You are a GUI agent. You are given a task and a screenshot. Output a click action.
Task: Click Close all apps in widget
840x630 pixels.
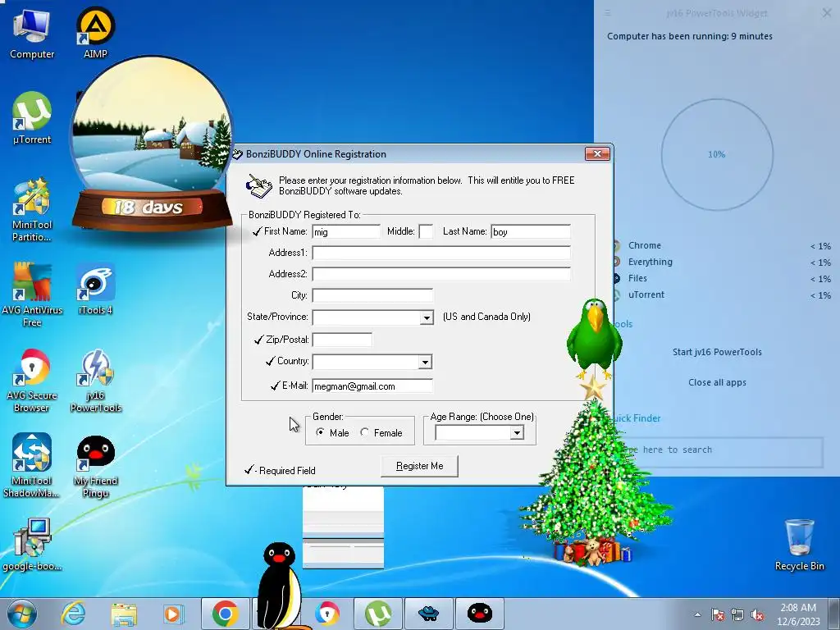pos(717,382)
